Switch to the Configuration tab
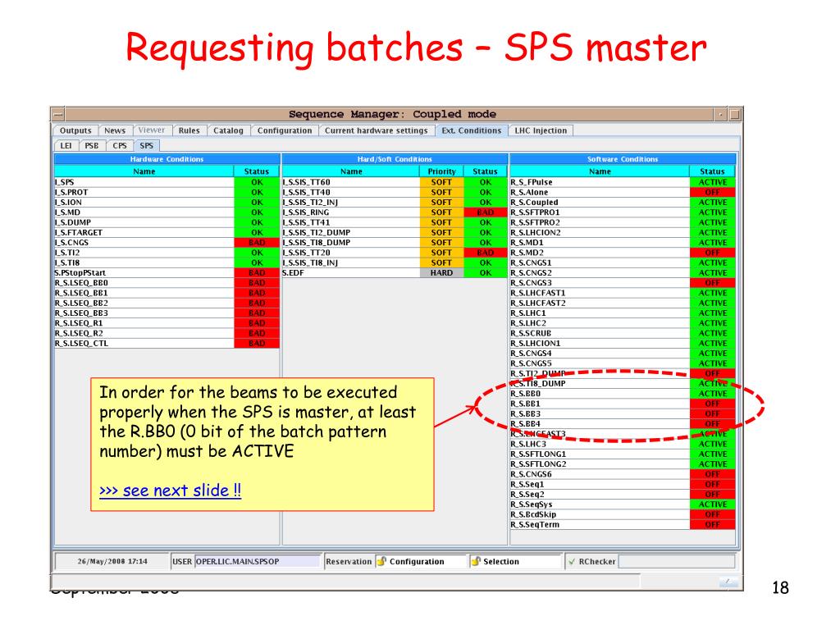This screenshot has width=840, height=630. pyautogui.click(x=285, y=130)
